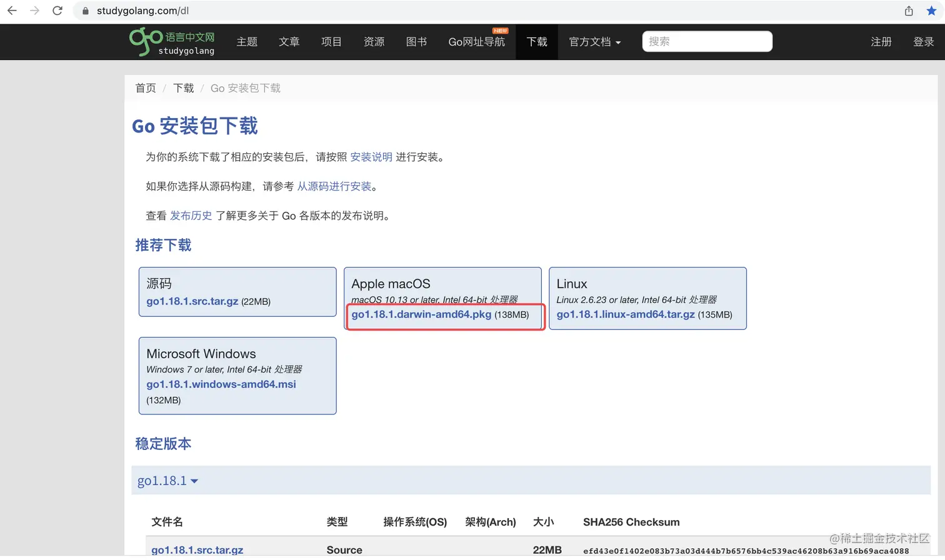
Task: Click the 搜索 search field
Action: pyautogui.click(x=707, y=41)
